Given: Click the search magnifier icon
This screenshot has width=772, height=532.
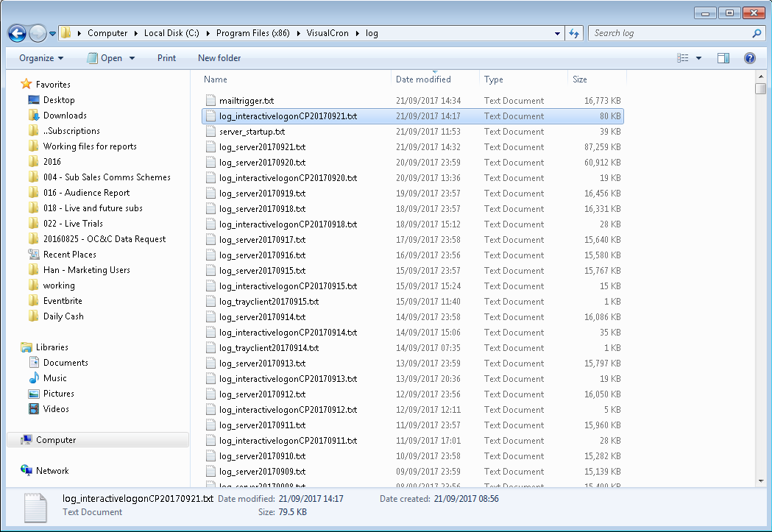Looking at the screenshot, I should point(756,33).
